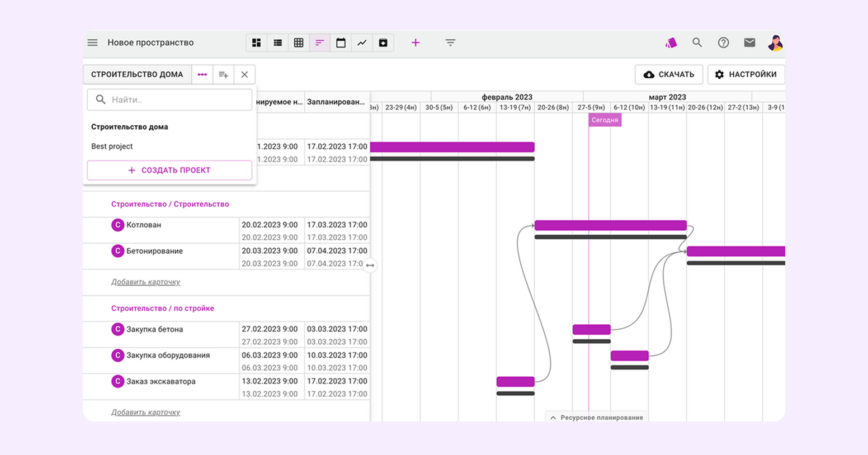Select the Котлован task name

[144, 225]
